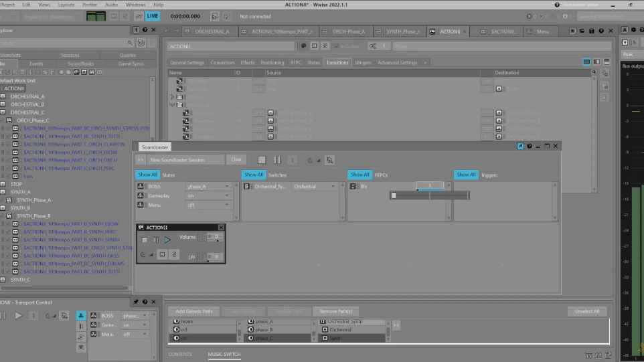
Task: Click the life RTPC icon in Soundcaster
Action: coord(353,186)
